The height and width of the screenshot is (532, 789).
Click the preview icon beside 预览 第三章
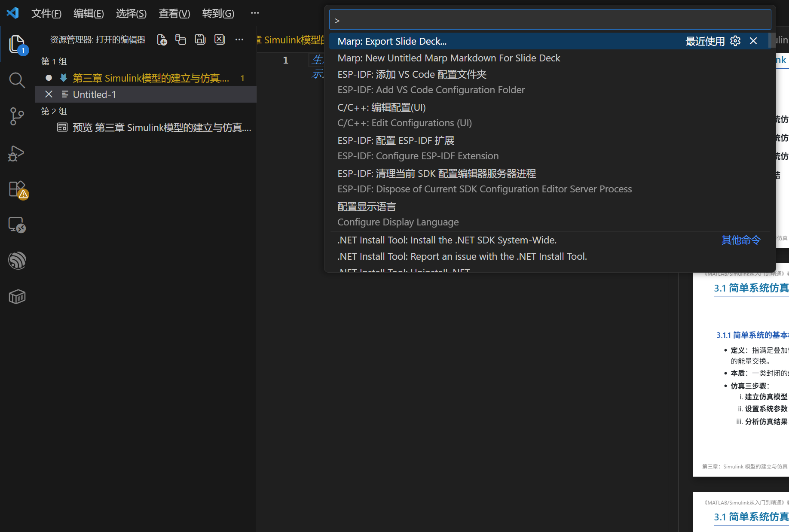click(x=62, y=128)
